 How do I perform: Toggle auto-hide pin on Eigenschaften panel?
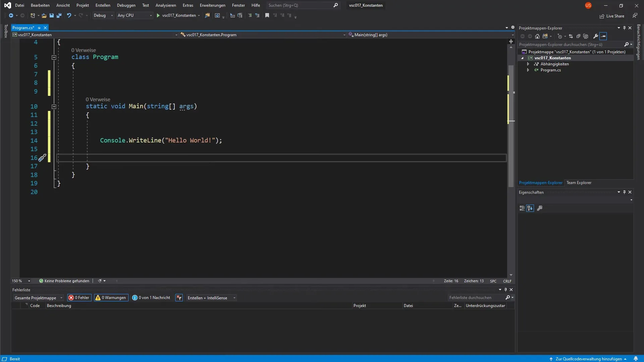[624, 192]
